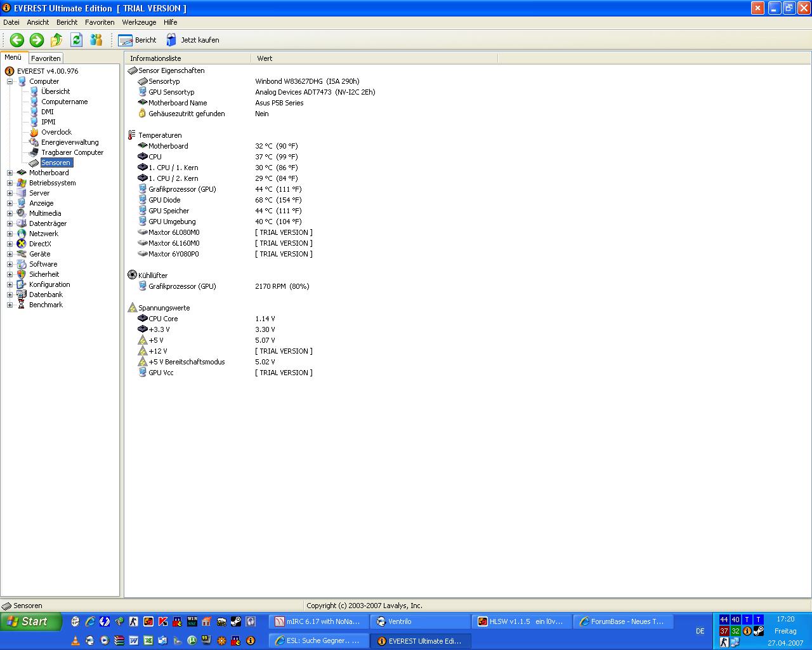Viewport: 812px width, 650px height.
Task: Expand the Datenträger tree node
Action: 10,223
